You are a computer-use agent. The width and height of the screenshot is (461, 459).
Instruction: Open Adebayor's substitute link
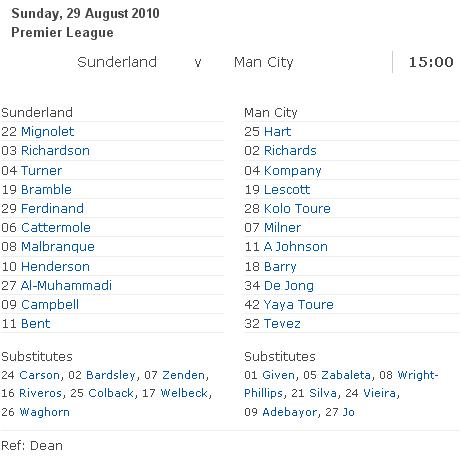(x=289, y=412)
